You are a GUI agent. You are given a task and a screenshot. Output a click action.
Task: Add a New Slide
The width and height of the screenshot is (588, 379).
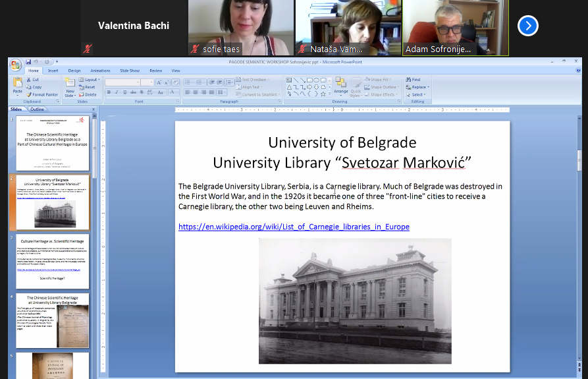point(70,88)
